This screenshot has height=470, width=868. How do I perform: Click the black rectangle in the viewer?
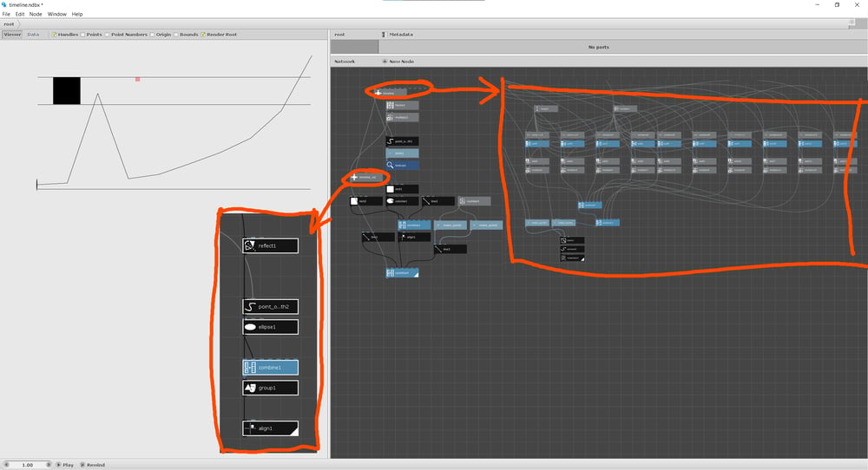point(67,91)
